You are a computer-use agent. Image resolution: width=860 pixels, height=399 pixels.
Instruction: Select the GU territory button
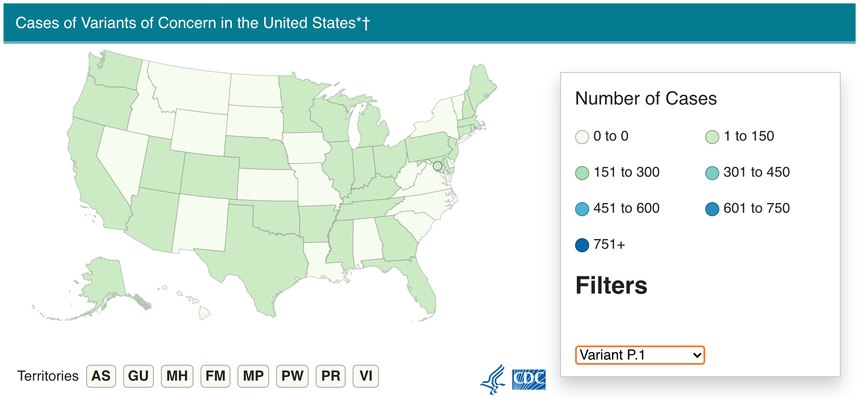tap(139, 376)
